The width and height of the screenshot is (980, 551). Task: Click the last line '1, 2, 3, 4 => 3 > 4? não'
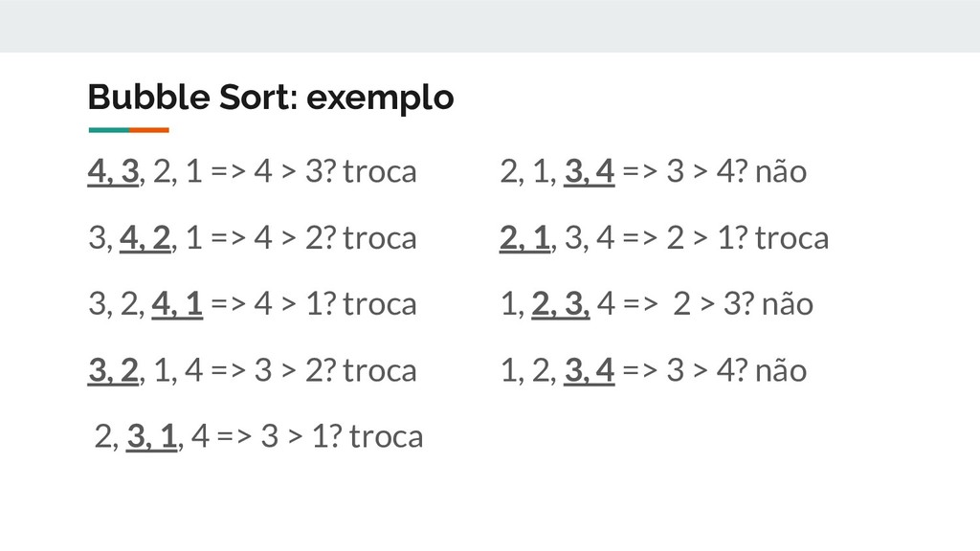(654, 370)
